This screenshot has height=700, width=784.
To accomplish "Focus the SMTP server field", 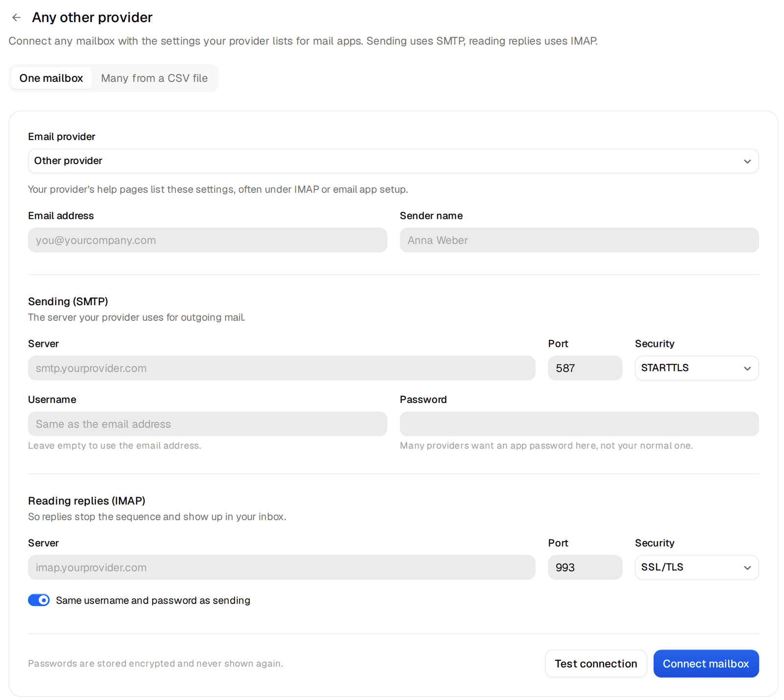I will 281,368.
